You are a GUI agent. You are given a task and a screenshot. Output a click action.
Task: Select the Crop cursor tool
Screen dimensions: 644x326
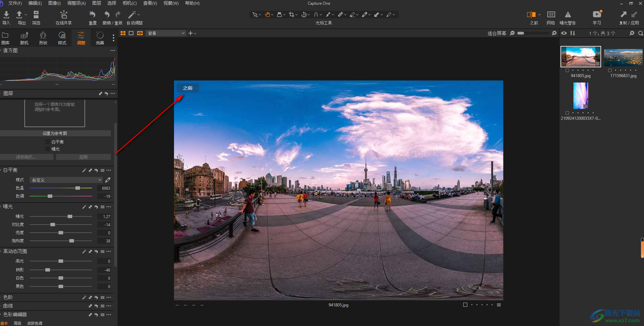[291, 15]
